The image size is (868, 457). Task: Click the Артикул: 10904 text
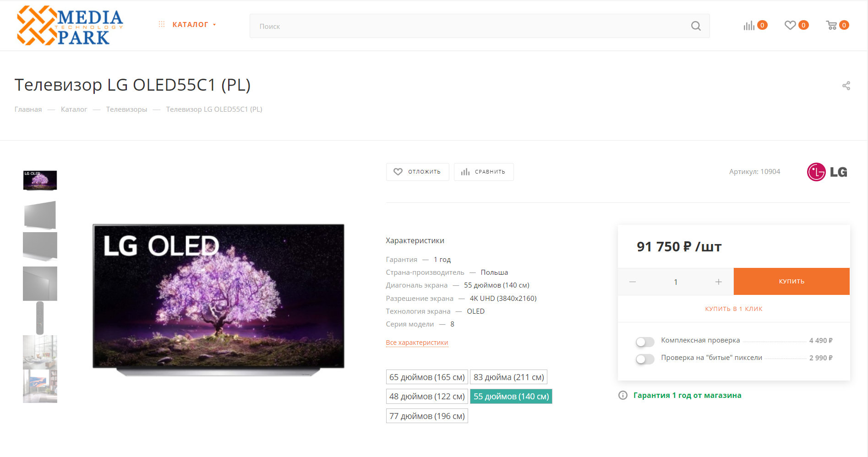tap(754, 172)
